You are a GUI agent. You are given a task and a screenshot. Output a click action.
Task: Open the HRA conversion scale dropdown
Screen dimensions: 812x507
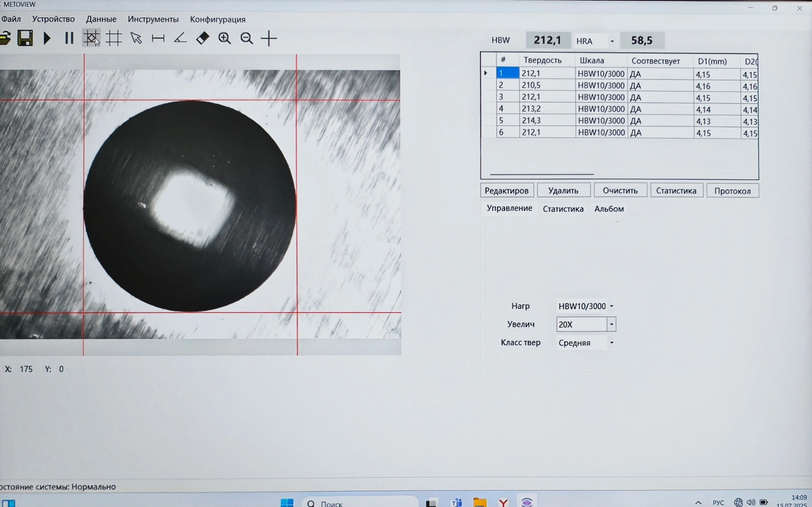[612, 41]
